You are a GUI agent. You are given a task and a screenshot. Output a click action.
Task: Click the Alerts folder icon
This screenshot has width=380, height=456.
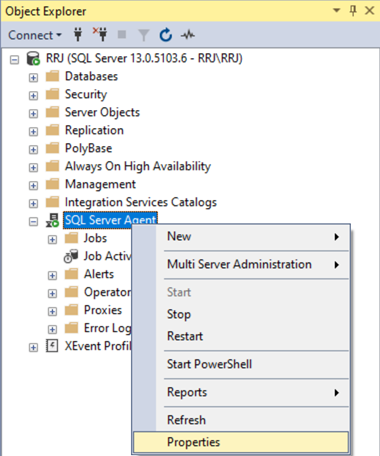pyautogui.click(x=71, y=274)
